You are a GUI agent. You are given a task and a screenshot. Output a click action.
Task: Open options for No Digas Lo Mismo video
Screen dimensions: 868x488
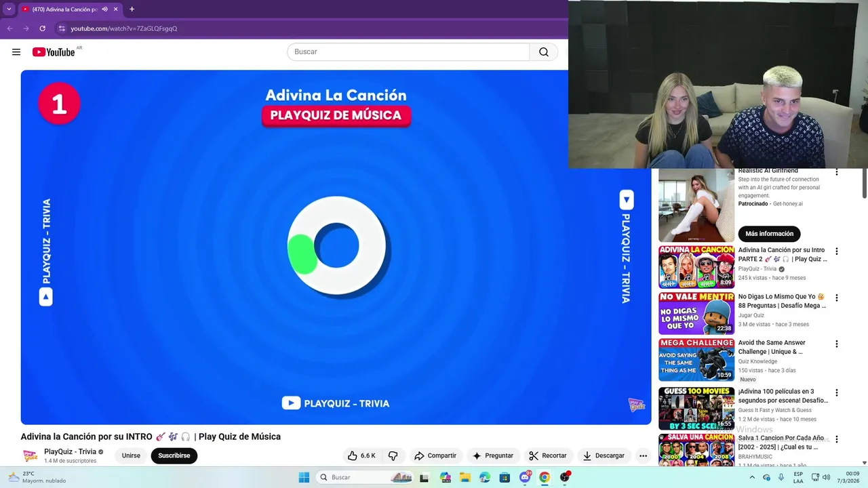pyautogui.click(x=836, y=298)
